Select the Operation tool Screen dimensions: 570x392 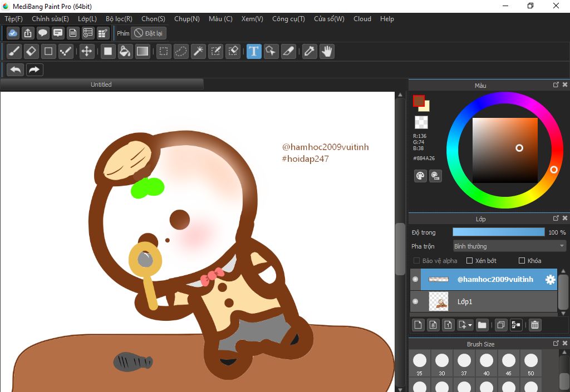pyautogui.click(x=271, y=51)
